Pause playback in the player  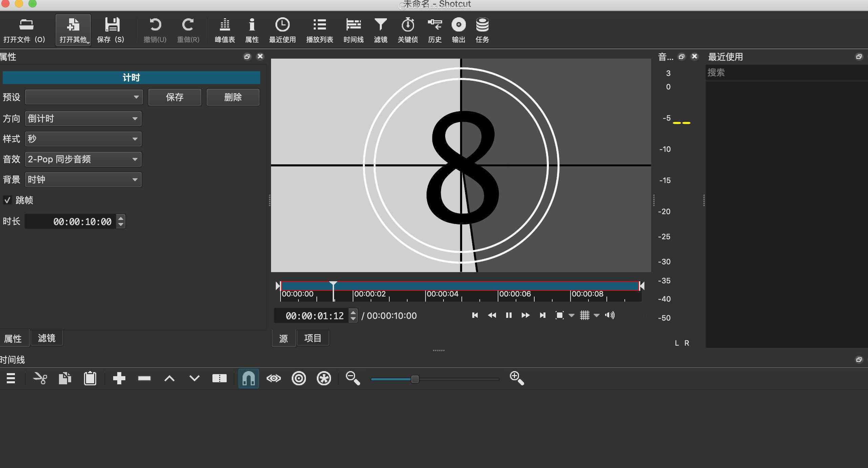point(509,315)
